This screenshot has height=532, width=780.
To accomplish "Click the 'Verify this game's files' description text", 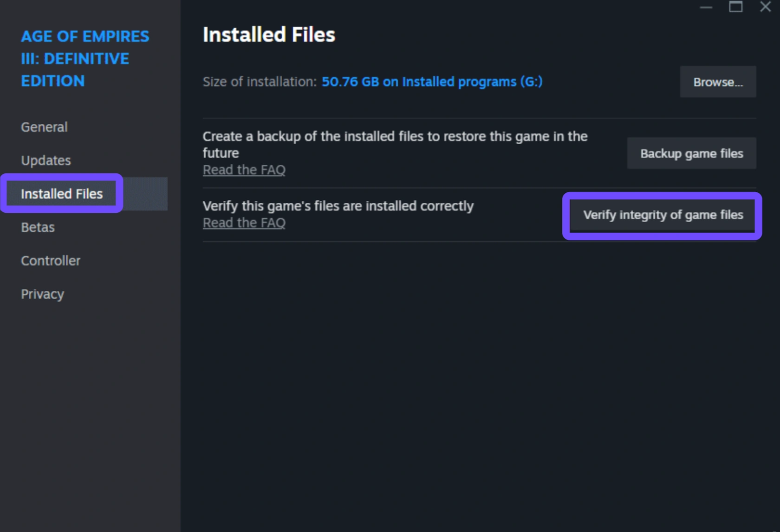I will point(338,206).
